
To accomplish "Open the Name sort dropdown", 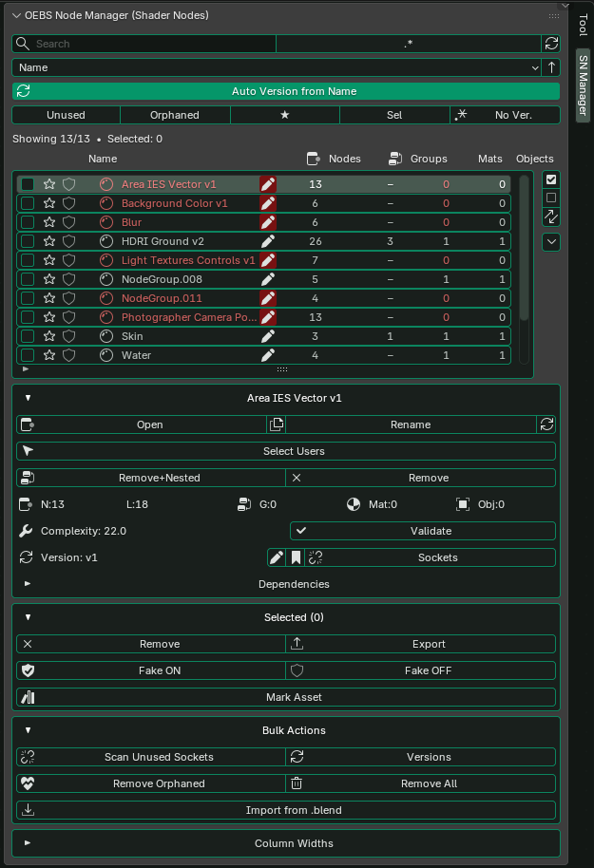I will pos(277,67).
